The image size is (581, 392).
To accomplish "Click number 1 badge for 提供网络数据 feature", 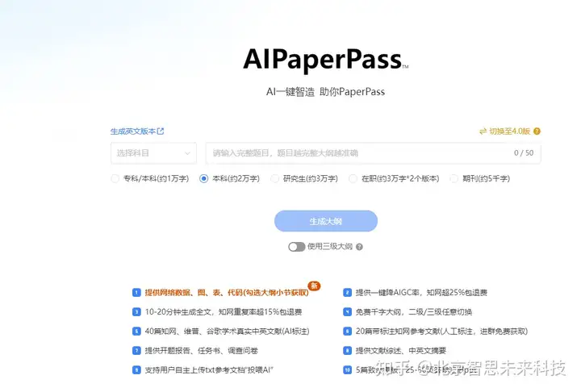I will 136,293.
